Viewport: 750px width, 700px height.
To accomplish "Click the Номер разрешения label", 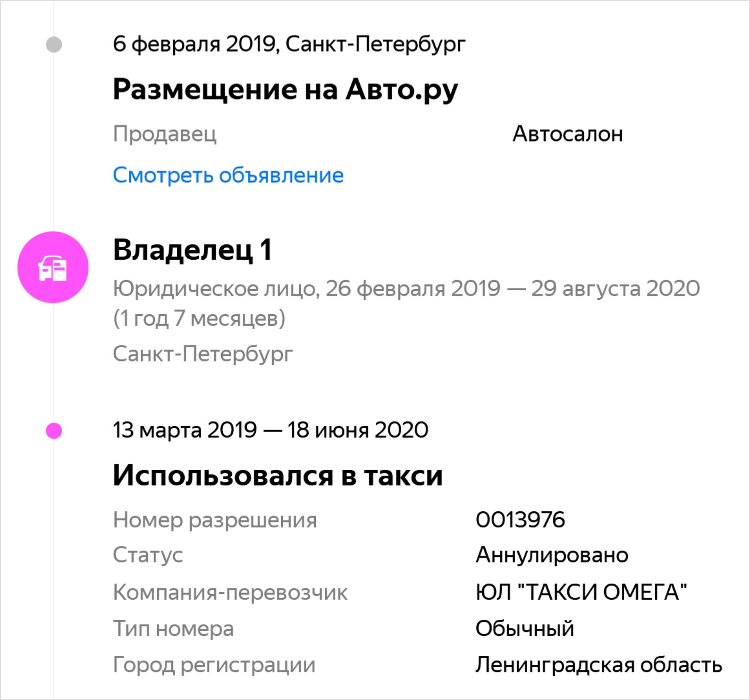I will (x=215, y=520).
